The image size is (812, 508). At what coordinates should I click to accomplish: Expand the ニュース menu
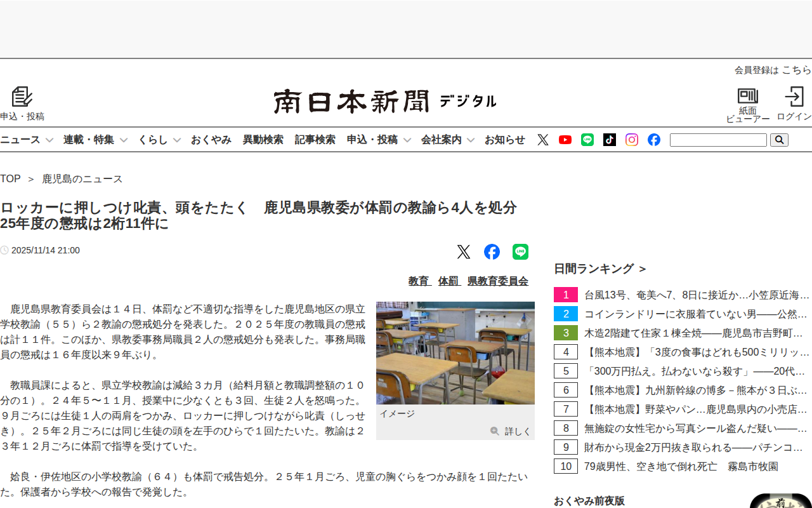click(x=27, y=140)
